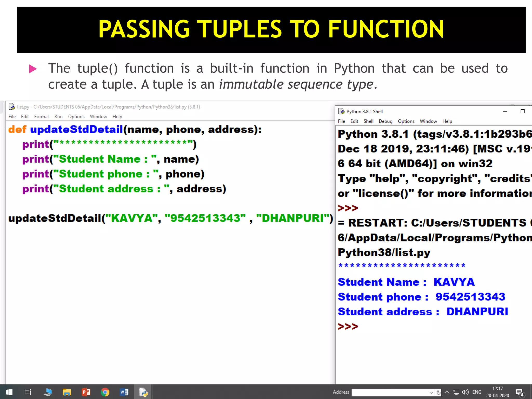The height and width of the screenshot is (399, 532).
Task: Click the slide title PASSING TUPLES TO FUNCTION
Action: 271,29
